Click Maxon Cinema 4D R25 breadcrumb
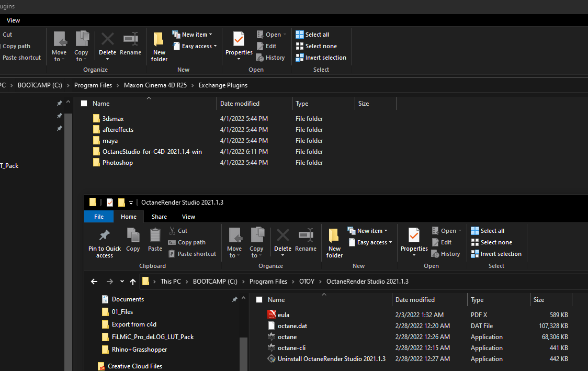The width and height of the screenshot is (588, 371). pyautogui.click(x=155, y=85)
